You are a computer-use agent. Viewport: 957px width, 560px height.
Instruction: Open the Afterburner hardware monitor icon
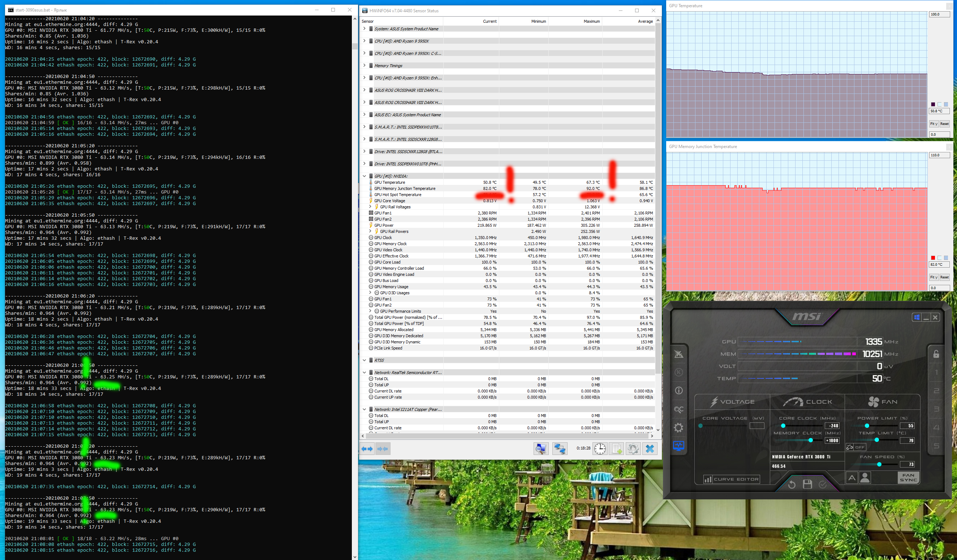pyautogui.click(x=678, y=445)
